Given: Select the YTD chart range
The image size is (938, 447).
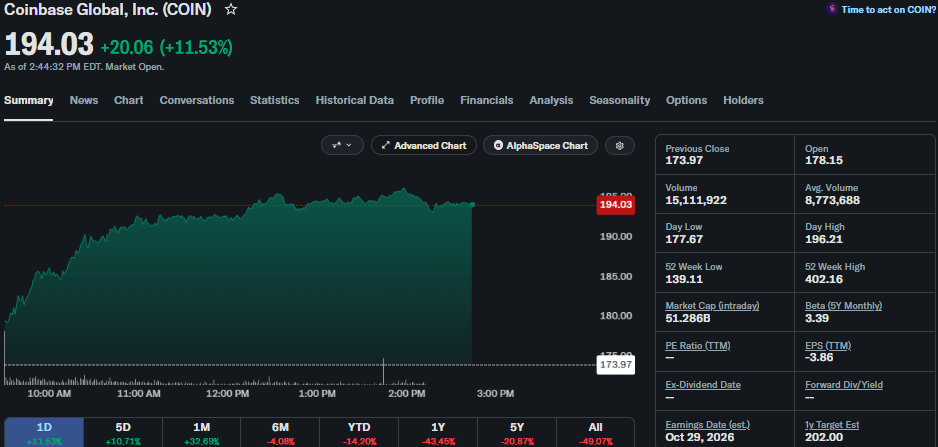Looking at the screenshot, I should point(359,433).
